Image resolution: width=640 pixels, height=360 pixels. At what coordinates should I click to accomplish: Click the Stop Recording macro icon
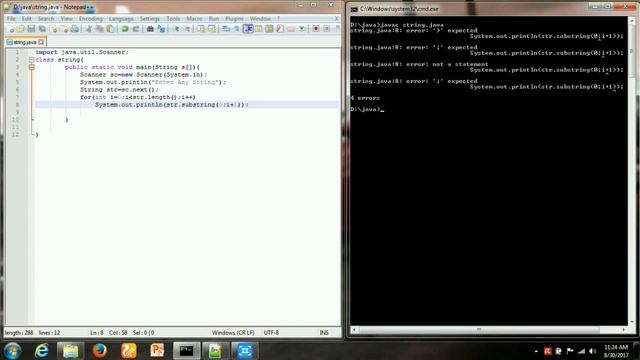click(x=326, y=29)
